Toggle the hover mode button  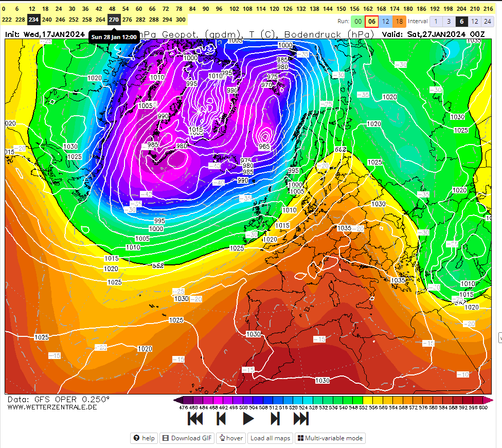coord(231,438)
